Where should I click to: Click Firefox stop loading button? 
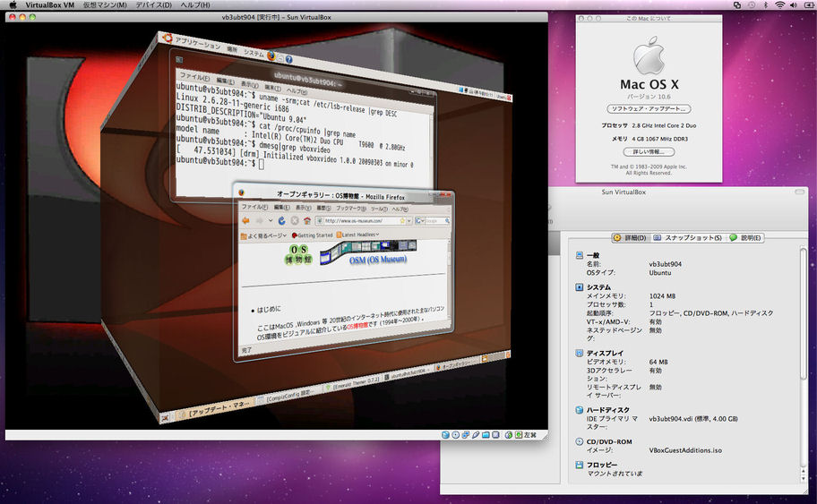pyautogui.click(x=295, y=221)
